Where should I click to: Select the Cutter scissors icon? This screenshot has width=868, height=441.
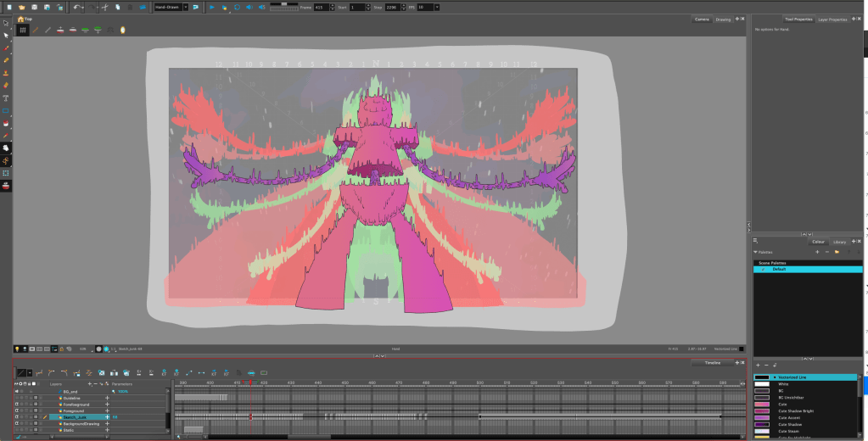point(104,7)
